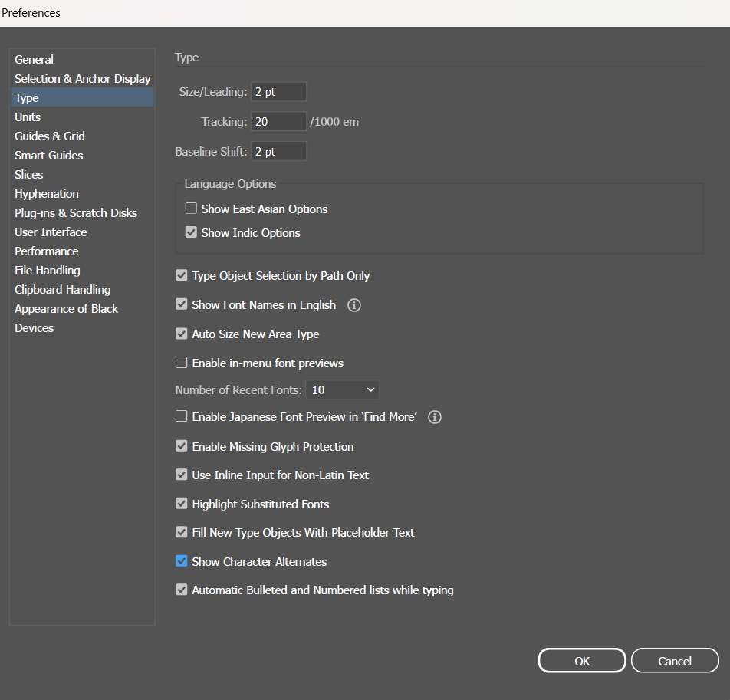This screenshot has width=730, height=700.
Task: Enable Show East Asian Options checkbox
Action: point(192,209)
